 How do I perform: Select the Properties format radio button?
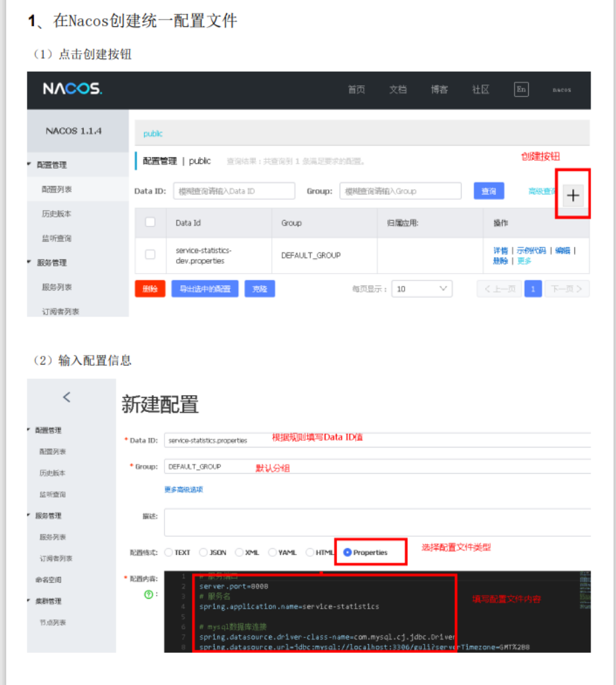coord(348,552)
